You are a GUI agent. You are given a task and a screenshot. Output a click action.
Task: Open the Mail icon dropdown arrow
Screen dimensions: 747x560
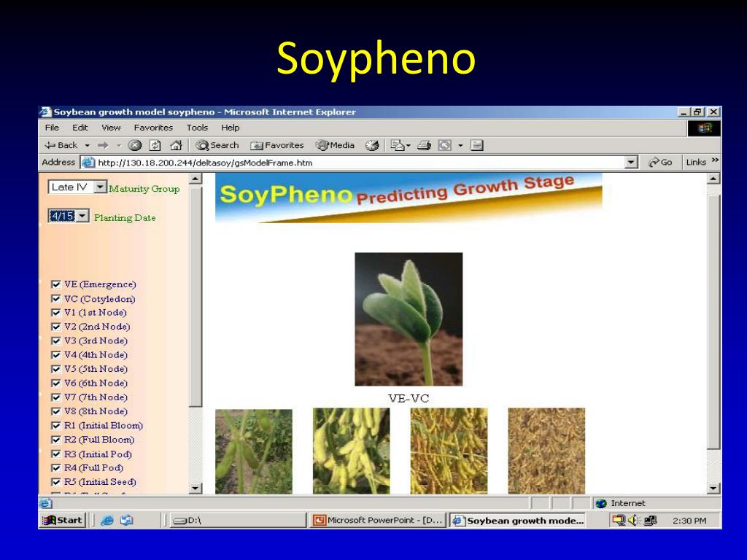point(409,145)
